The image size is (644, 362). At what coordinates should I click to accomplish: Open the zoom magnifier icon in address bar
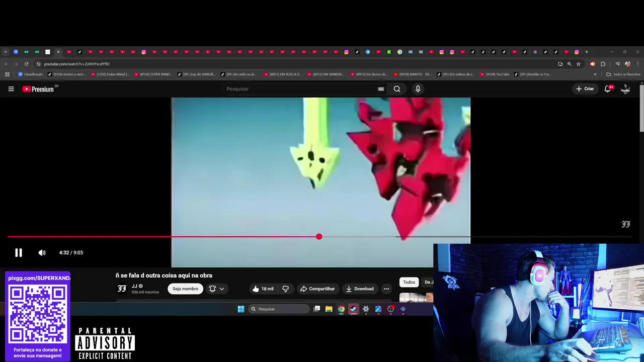click(569, 64)
